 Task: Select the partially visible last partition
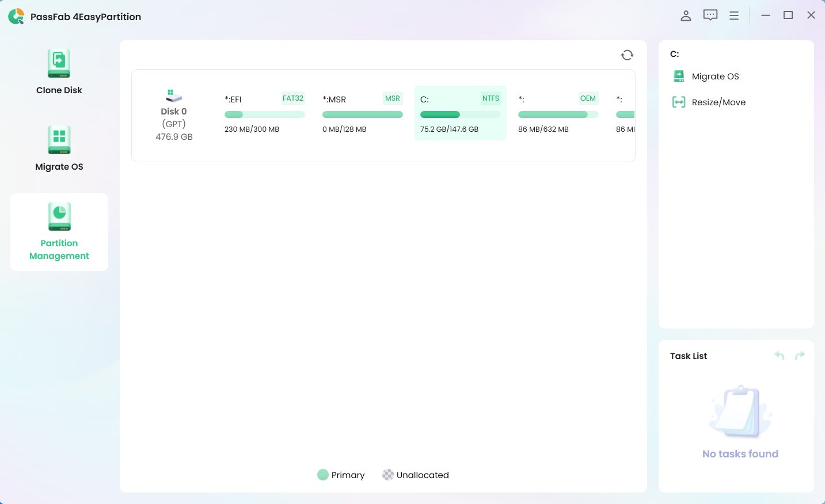point(625,113)
